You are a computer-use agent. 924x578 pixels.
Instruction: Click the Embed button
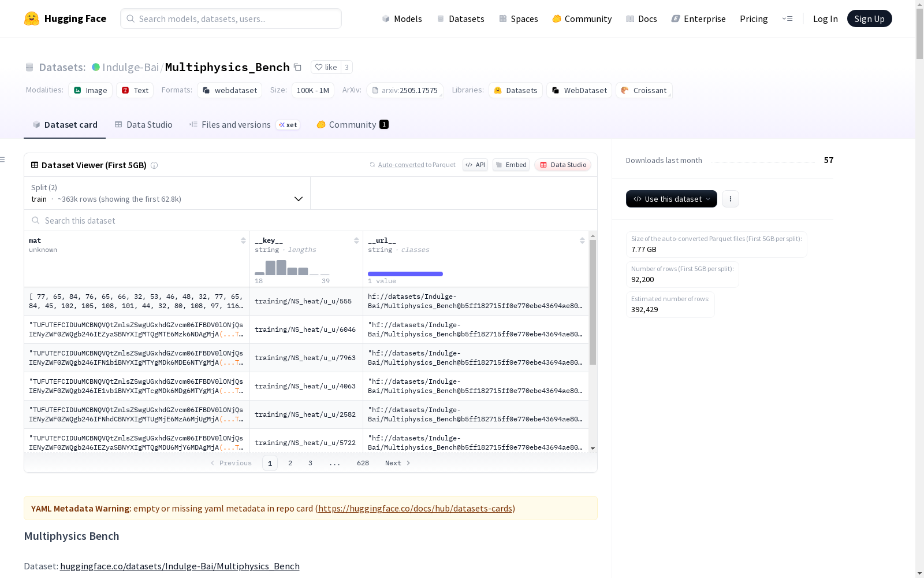tap(511, 165)
